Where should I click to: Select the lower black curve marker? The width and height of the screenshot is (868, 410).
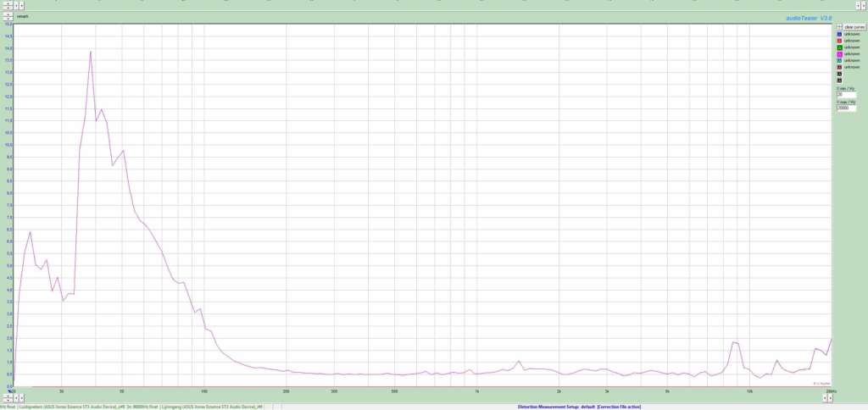point(839,80)
